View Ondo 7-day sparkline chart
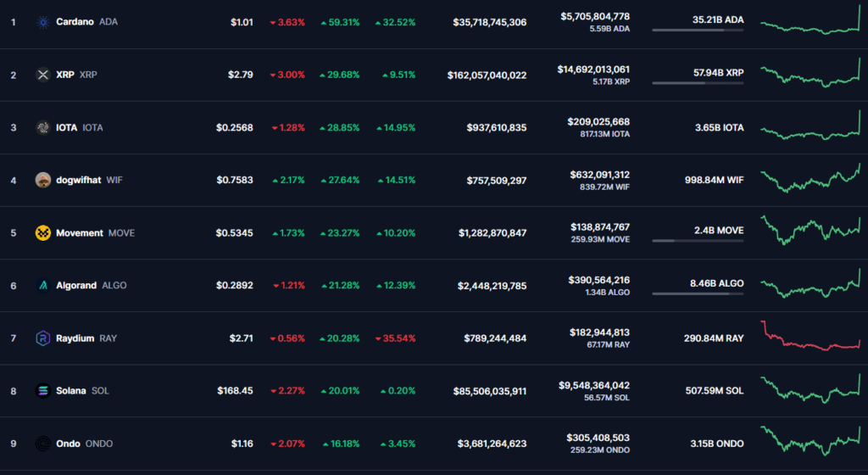Viewport: 868px width, 475px height. [810, 441]
